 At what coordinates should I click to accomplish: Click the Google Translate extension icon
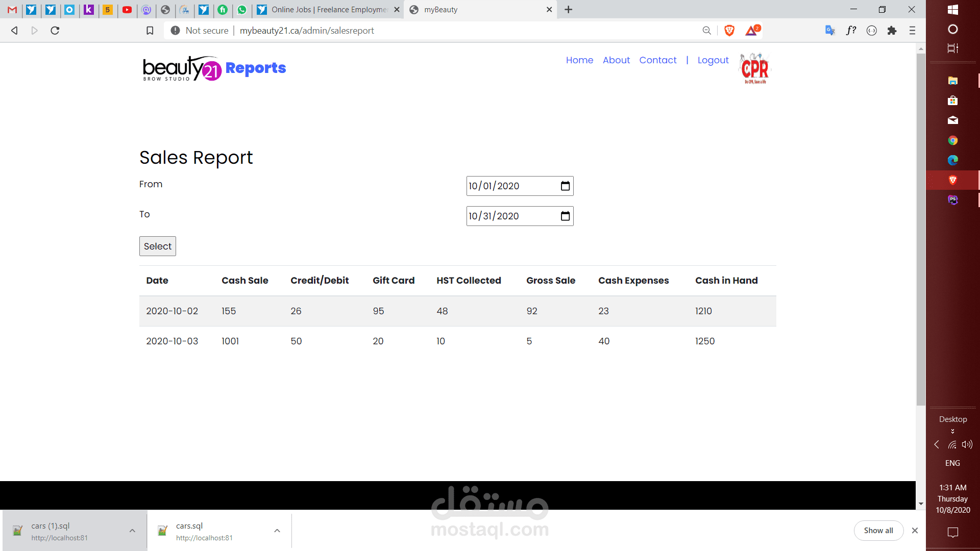coord(830,31)
